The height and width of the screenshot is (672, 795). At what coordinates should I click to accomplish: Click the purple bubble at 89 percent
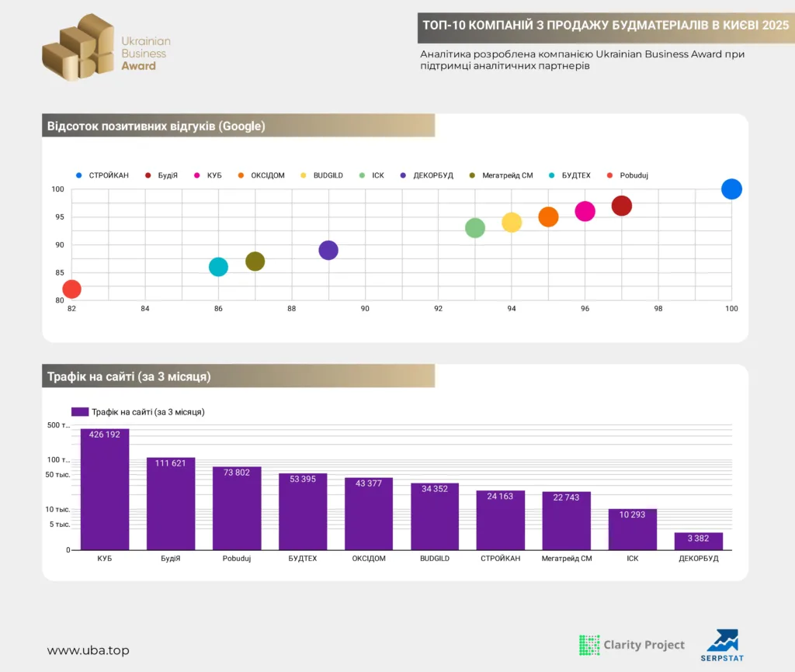[328, 251]
